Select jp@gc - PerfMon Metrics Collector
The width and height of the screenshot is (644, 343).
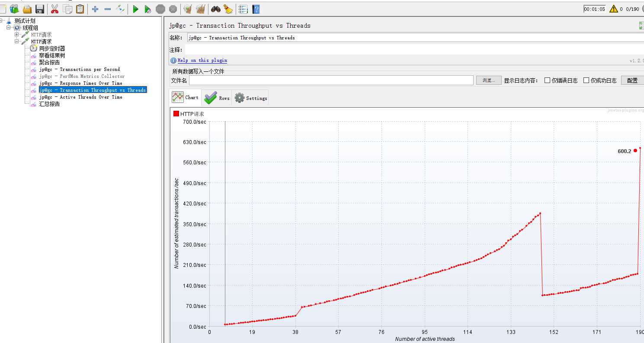[82, 76]
